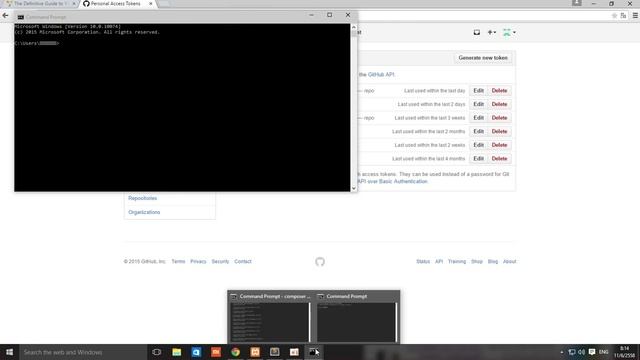This screenshot has height=360, width=640.
Task: Maximize the Command Prompt window
Action: pos(329,15)
